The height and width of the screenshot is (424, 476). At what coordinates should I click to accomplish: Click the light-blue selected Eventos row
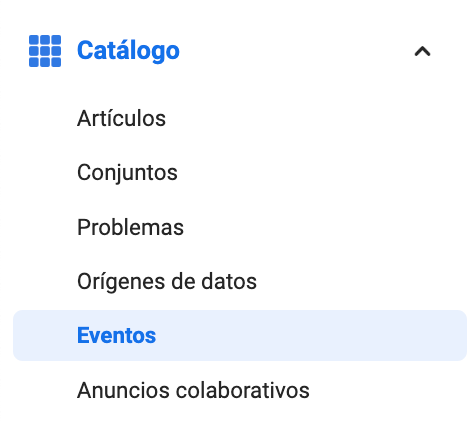[x=240, y=335]
